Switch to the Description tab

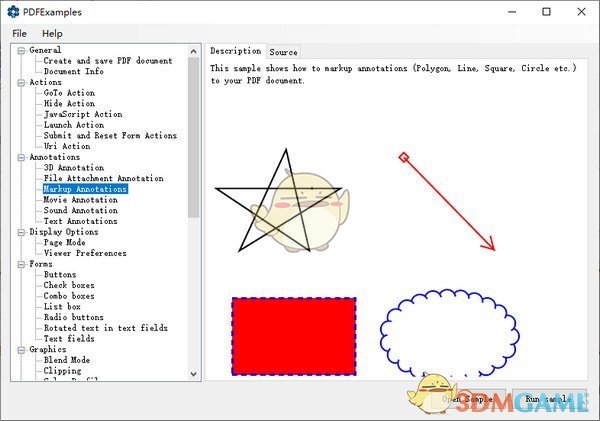pos(236,51)
